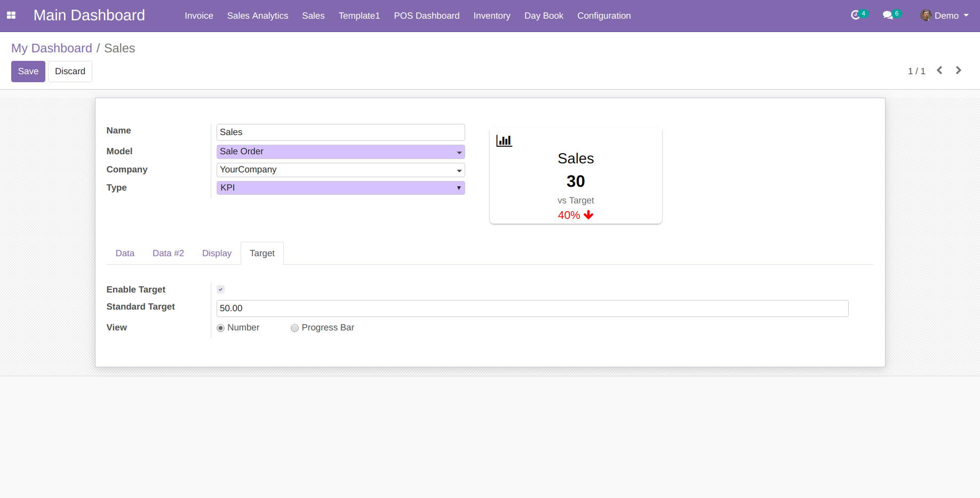The width and height of the screenshot is (980, 498).
Task: Click the Discard button
Action: point(70,72)
